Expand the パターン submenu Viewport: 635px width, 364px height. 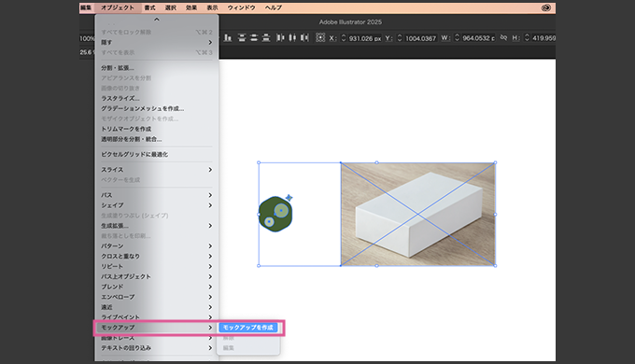[x=156, y=245]
